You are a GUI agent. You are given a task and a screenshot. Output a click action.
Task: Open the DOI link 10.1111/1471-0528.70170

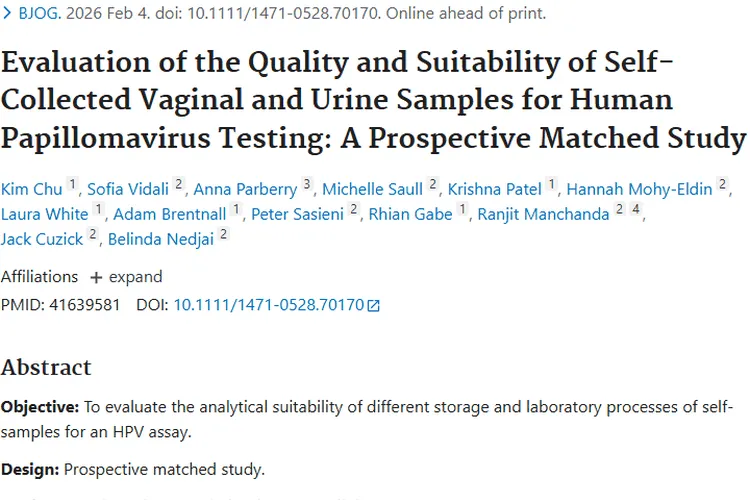pyautogui.click(x=269, y=305)
